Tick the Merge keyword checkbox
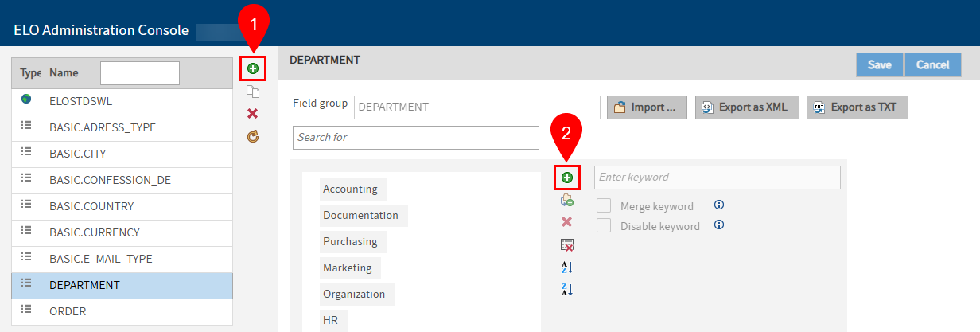The width and height of the screenshot is (980, 332). (x=604, y=205)
